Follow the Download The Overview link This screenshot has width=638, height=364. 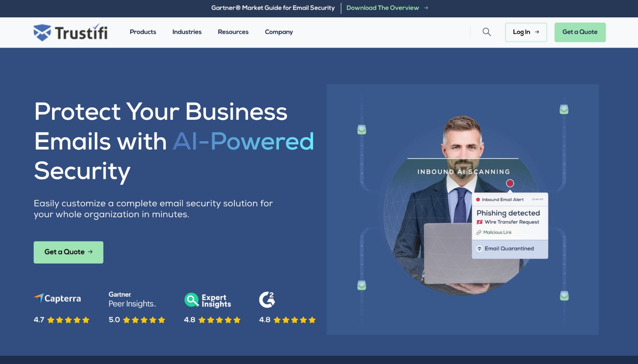pyautogui.click(x=382, y=8)
